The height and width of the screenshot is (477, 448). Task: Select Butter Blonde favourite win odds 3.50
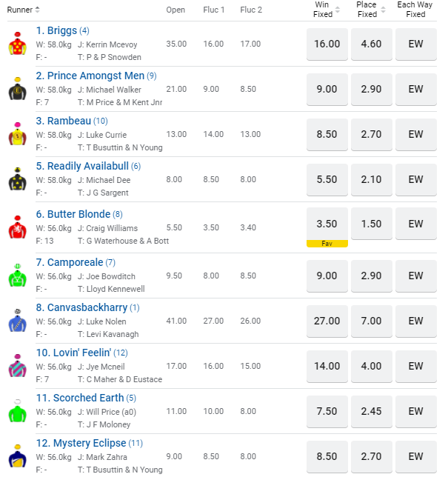click(327, 224)
